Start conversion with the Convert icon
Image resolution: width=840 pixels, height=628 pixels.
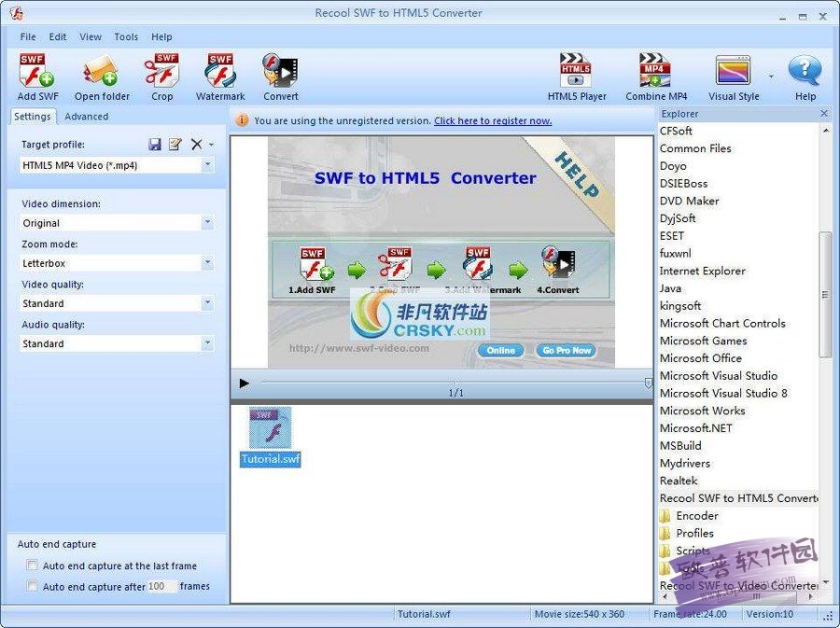[x=280, y=70]
